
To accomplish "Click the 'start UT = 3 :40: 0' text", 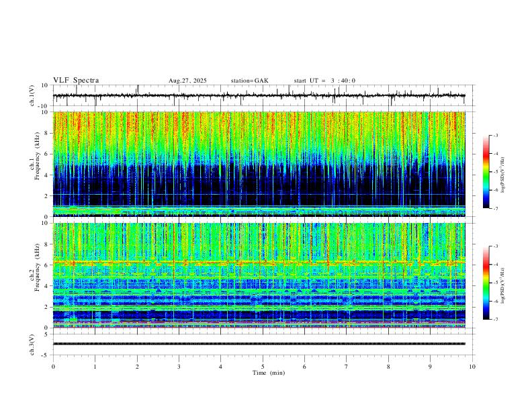I will (324, 81).
